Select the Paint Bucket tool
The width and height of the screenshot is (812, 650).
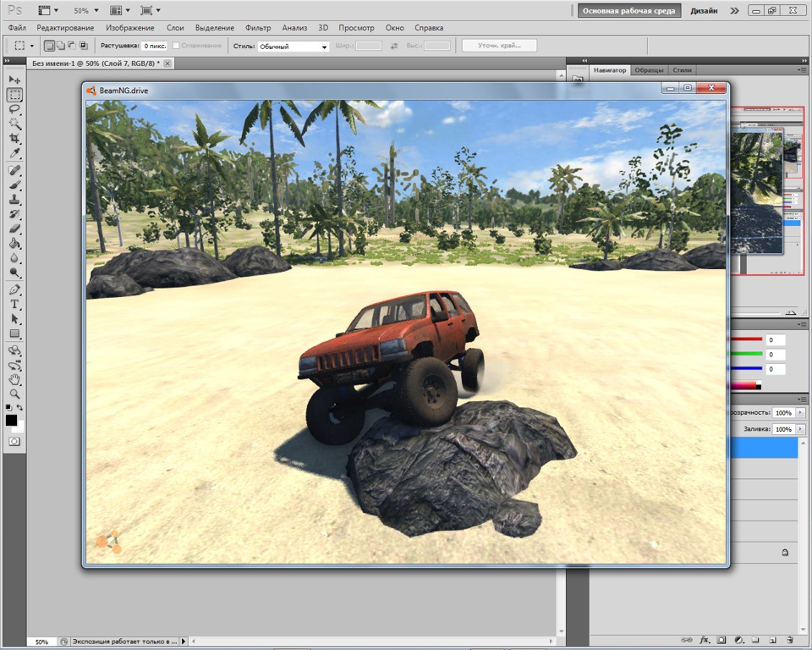pyautogui.click(x=14, y=243)
